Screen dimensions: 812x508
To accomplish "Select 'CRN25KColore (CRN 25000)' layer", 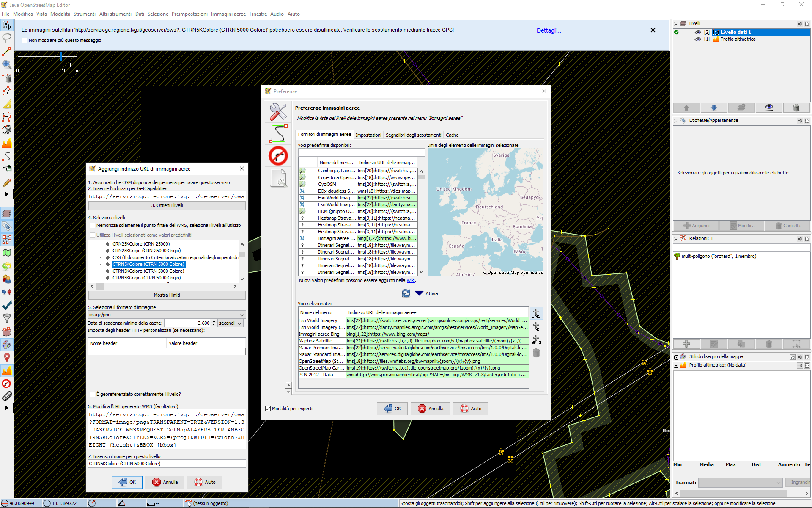I will tap(141, 244).
